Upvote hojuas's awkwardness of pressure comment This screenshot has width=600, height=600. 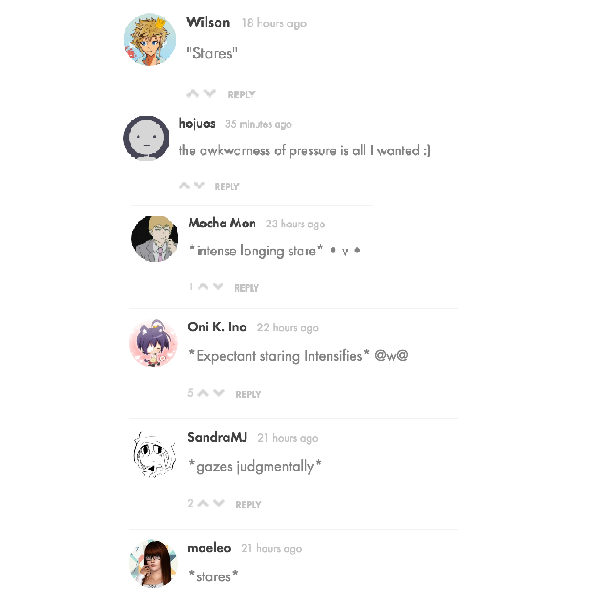(x=184, y=186)
